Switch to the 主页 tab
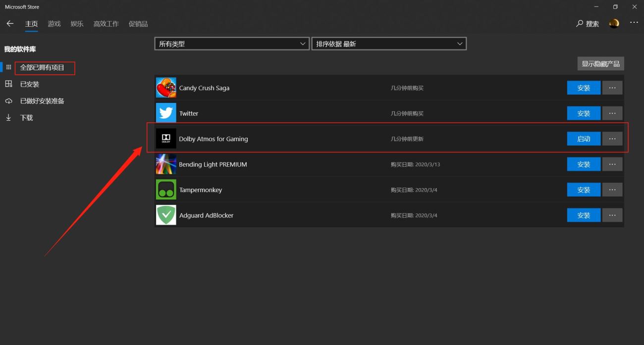The height and width of the screenshot is (345, 644). coord(32,24)
